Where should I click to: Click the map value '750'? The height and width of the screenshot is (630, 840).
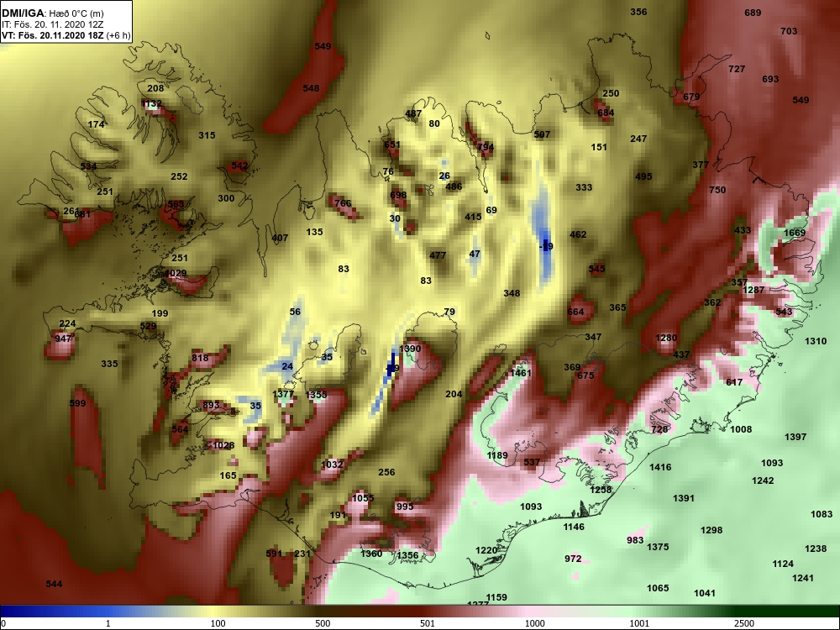pos(717,190)
